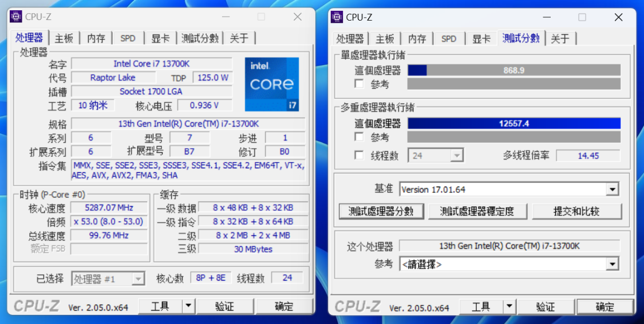This screenshot has height=324, width=644.
Task: Open the 工具 dropdown arrow in left window
Action: (x=188, y=306)
